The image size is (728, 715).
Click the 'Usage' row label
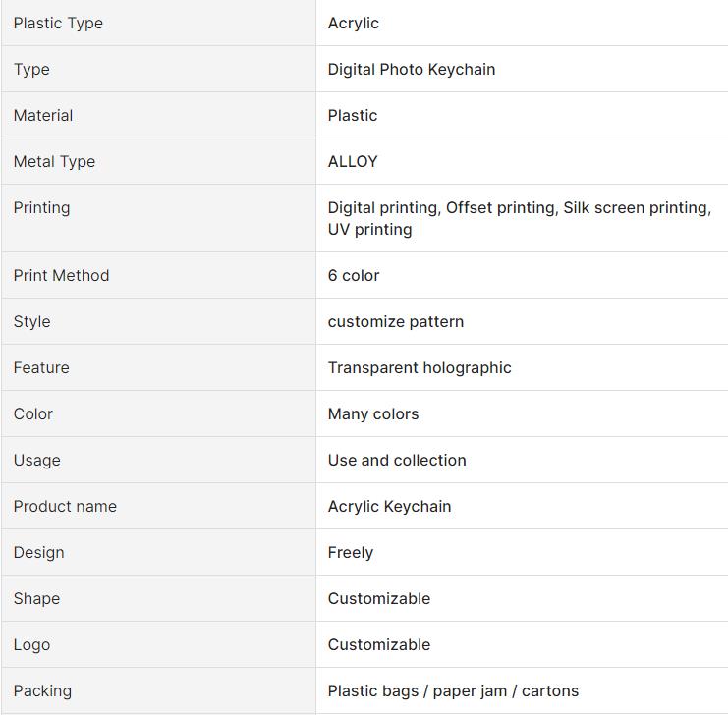pyautogui.click(x=37, y=460)
